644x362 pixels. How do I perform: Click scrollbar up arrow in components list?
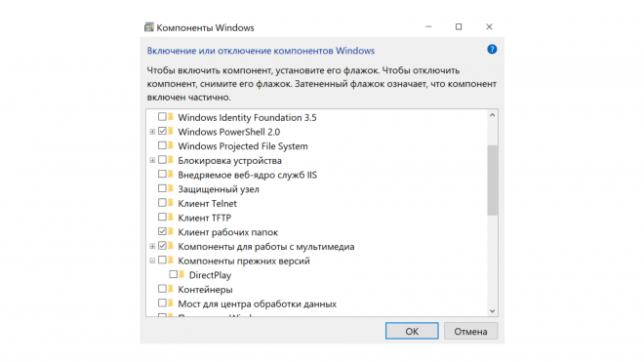493,115
